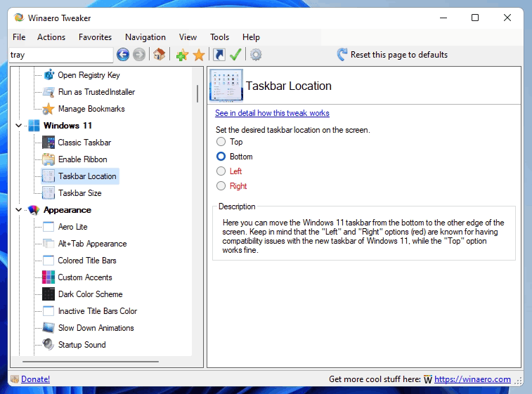Select Taskbar Location tree item

tap(80, 176)
